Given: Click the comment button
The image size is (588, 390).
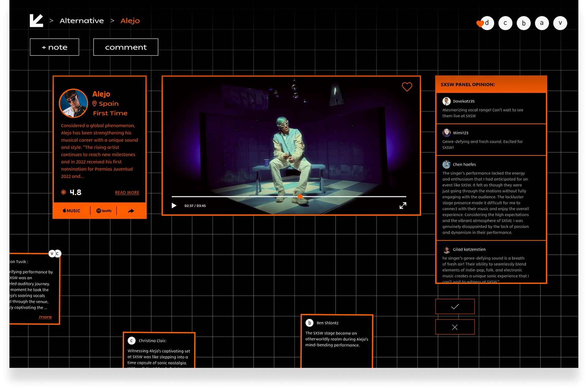Looking at the screenshot, I should coord(126,47).
